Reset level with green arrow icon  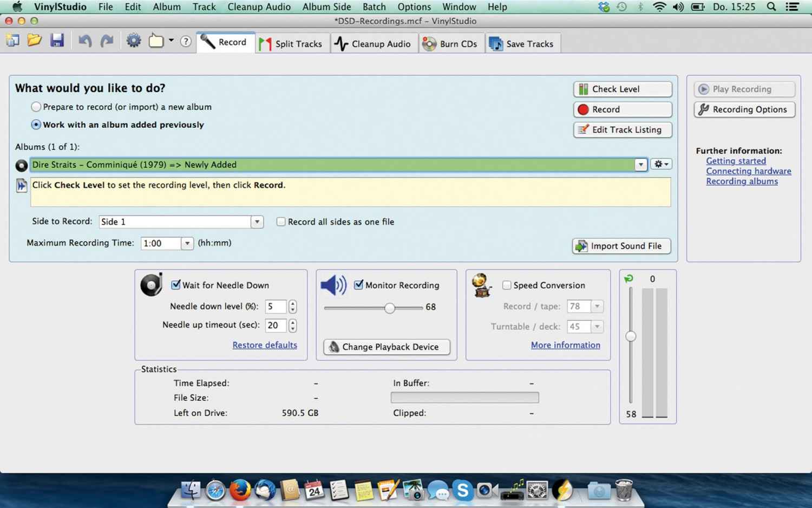coord(628,278)
